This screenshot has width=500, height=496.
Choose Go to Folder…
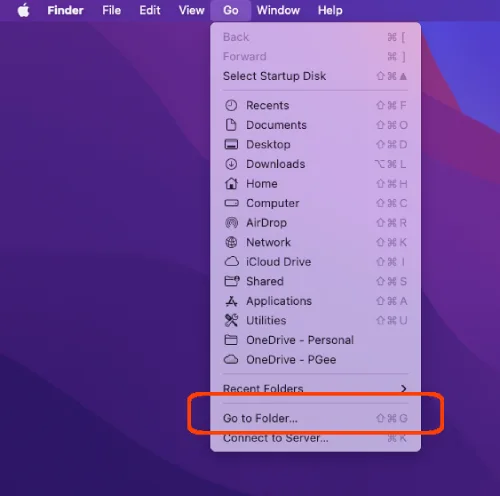coord(315,418)
